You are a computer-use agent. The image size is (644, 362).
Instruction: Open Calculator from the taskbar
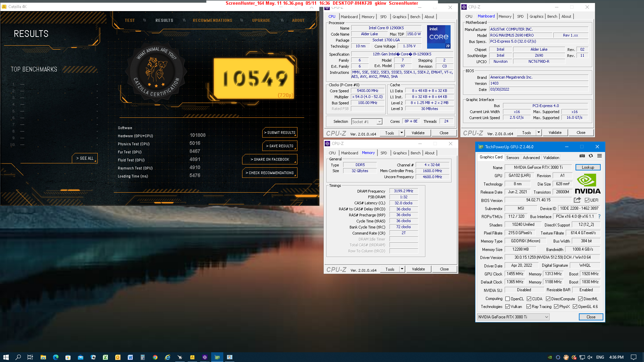pyautogui.click(x=143, y=357)
